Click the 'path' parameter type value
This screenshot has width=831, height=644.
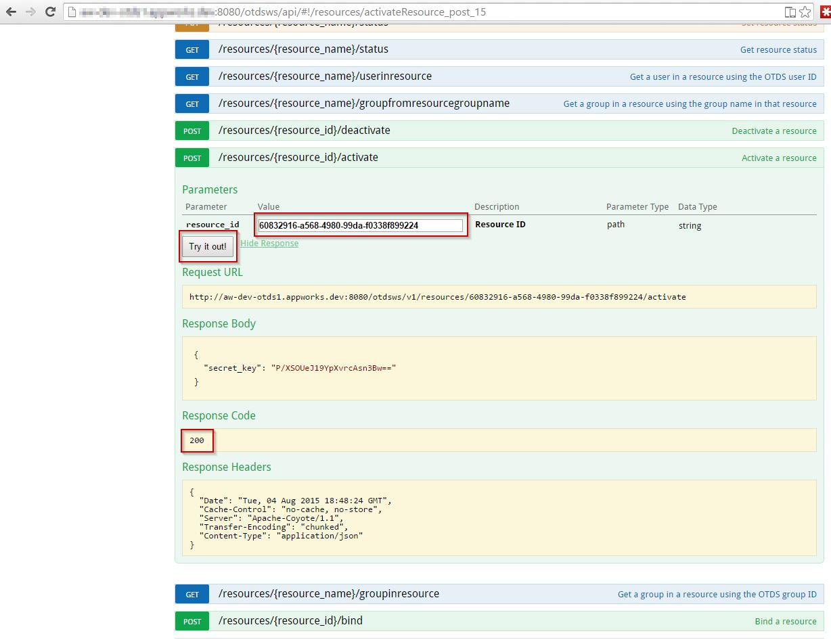pos(616,225)
